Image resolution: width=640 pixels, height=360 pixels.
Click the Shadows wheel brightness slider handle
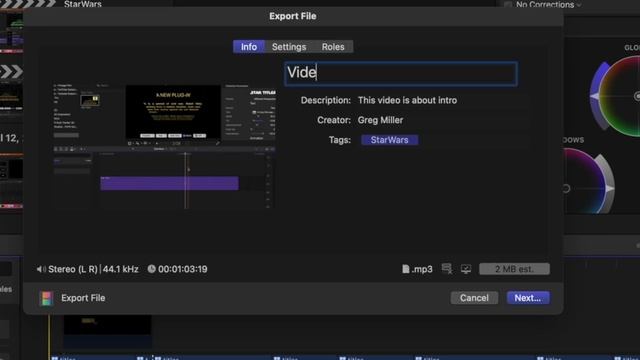[x=609, y=188]
